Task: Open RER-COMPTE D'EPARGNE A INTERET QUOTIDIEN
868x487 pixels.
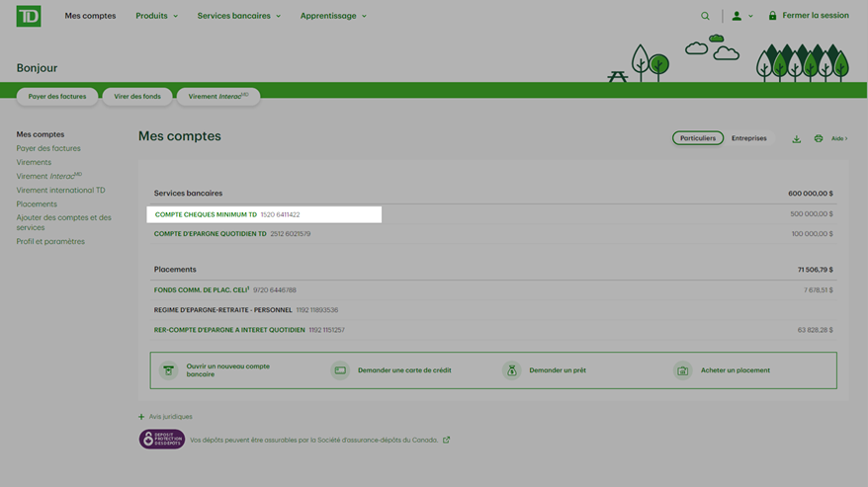Action: point(229,330)
